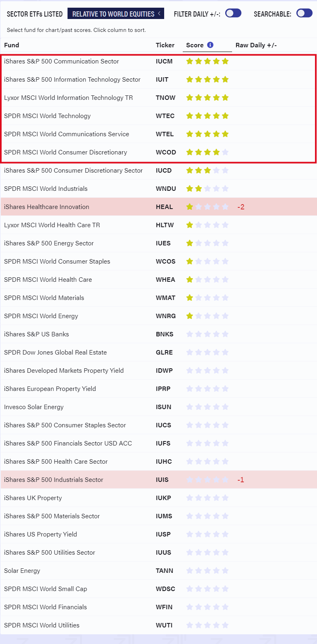Select iShares S&P 500 Utilities Sector
This screenshot has width=317, height=644.
click(49, 553)
